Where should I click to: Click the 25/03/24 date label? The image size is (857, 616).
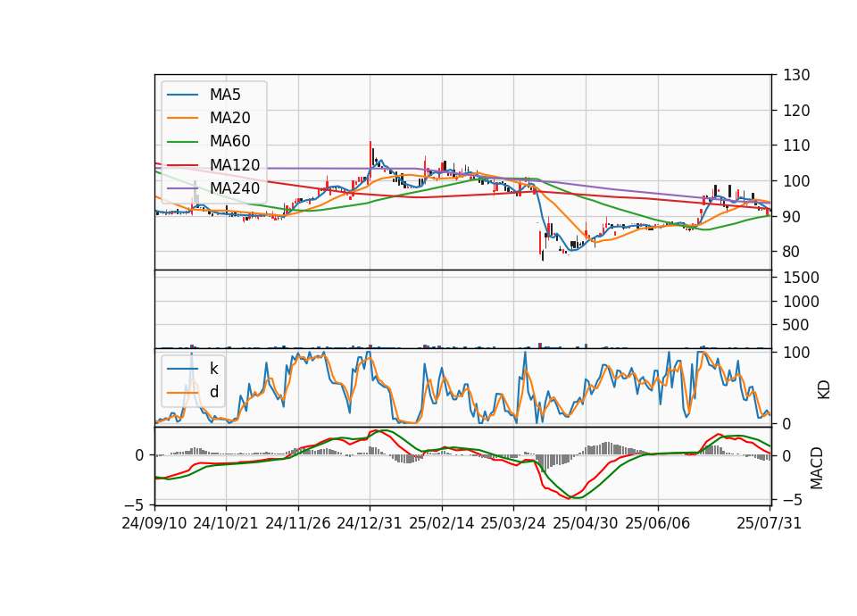pos(513,523)
